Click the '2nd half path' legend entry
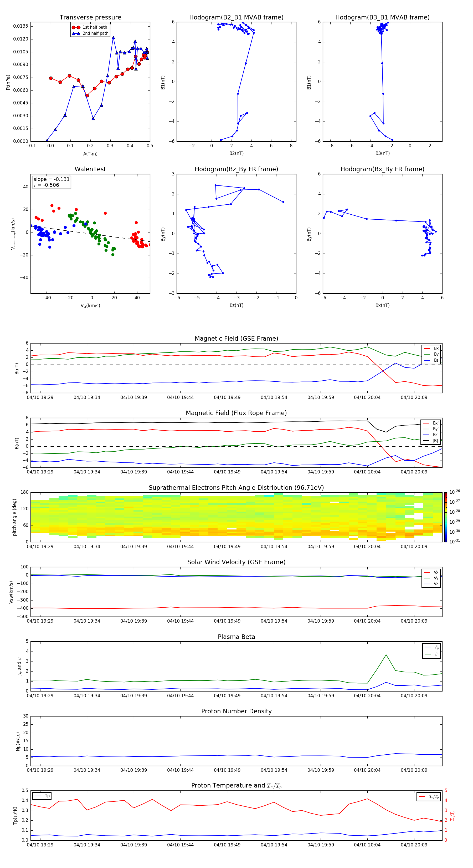The height and width of the screenshot is (868, 473). pos(90,33)
